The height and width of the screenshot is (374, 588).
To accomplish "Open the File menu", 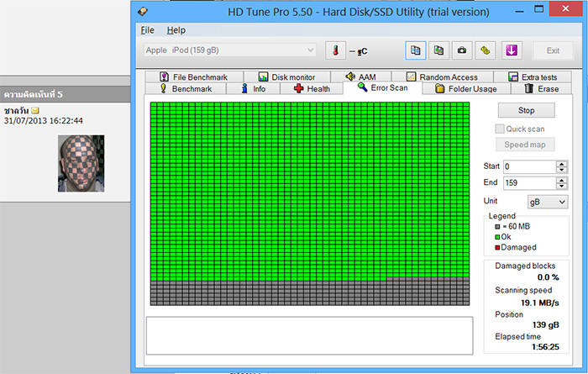I will coord(148,30).
